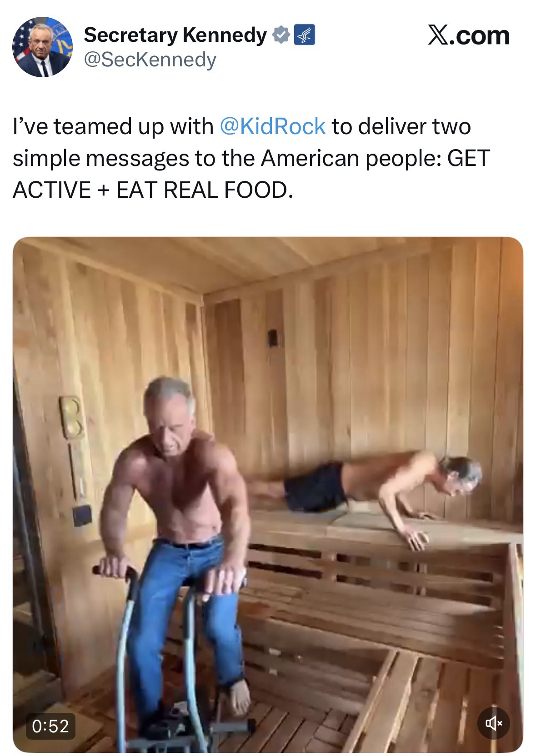This screenshot has height=756, width=536.
Task: Click the ".com" text beside the X logo
Action: 480,35
